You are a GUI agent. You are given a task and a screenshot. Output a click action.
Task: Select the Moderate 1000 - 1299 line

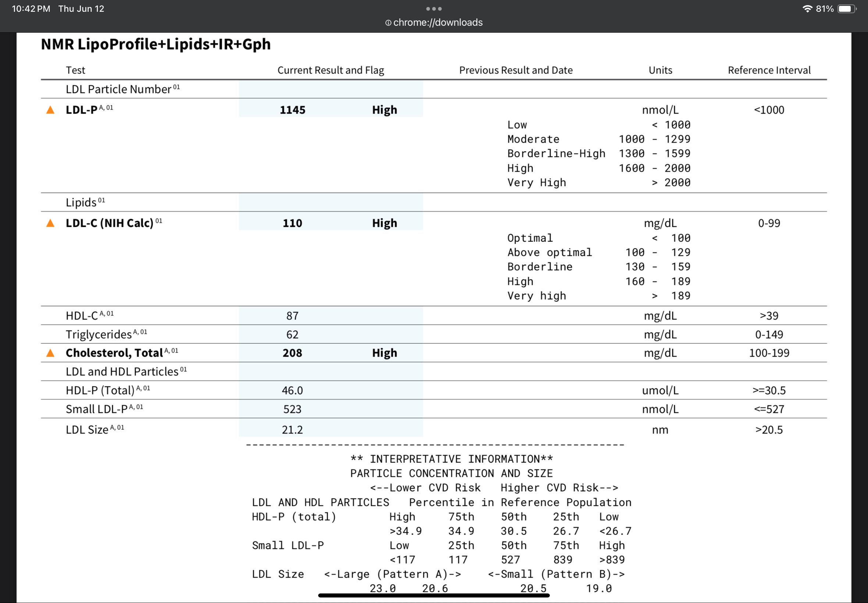598,139
